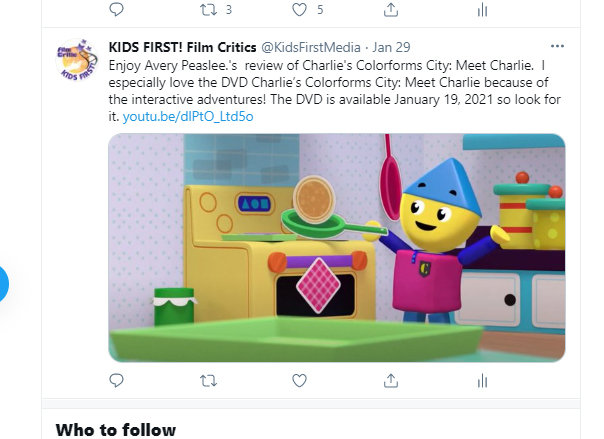This screenshot has width=604, height=439.
Task: Share the Charlie's Colorforms City tweet
Action: coord(391,380)
